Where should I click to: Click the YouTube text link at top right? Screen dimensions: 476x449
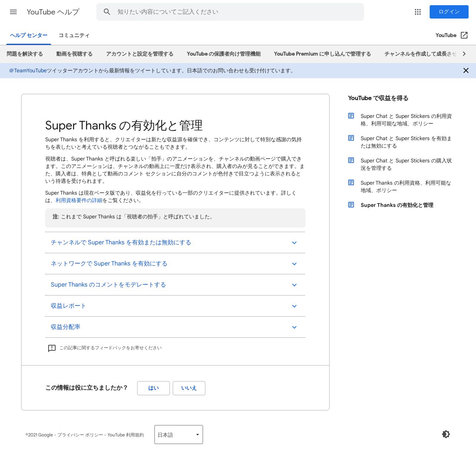tap(446, 35)
